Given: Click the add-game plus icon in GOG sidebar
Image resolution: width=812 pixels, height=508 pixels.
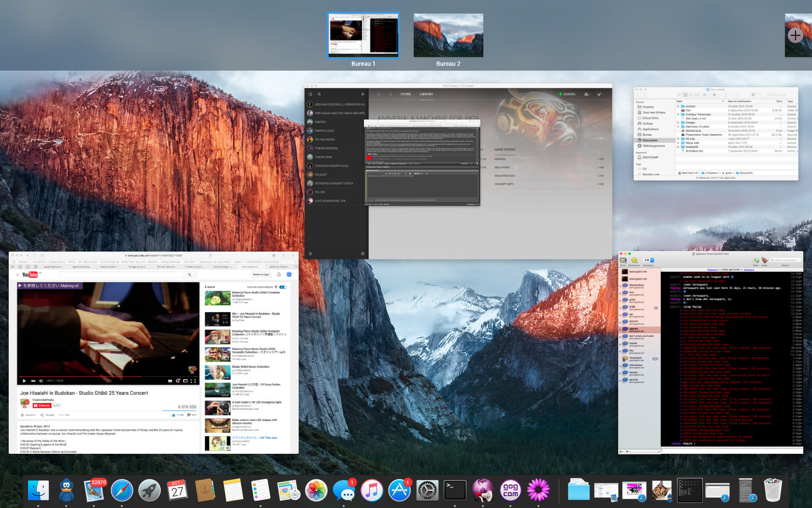Looking at the screenshot, I should [362, 94].
